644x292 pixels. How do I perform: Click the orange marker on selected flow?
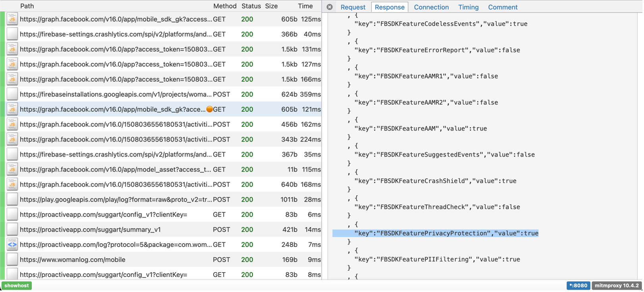point(210,109)
